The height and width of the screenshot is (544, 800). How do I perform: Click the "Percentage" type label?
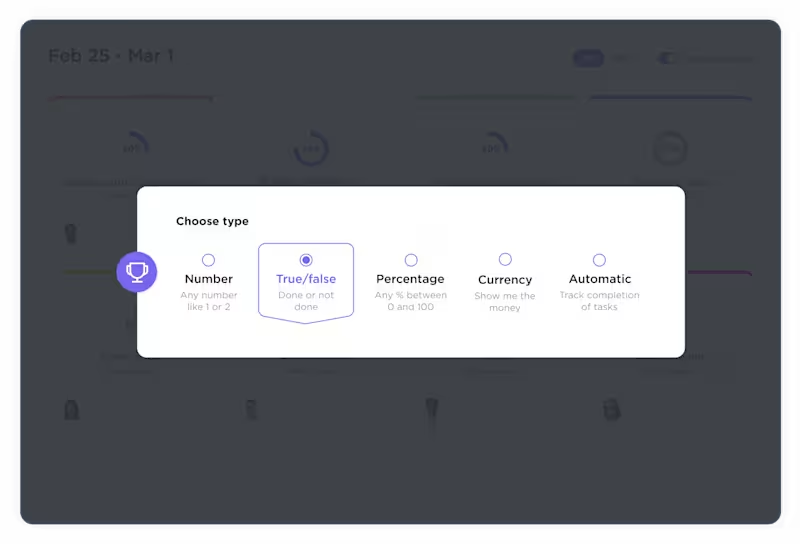(410, 279)
